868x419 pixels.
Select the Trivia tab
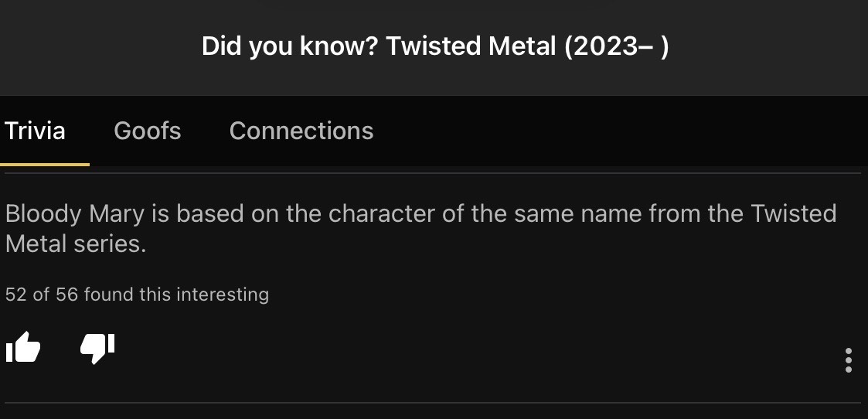coord(35,131)
